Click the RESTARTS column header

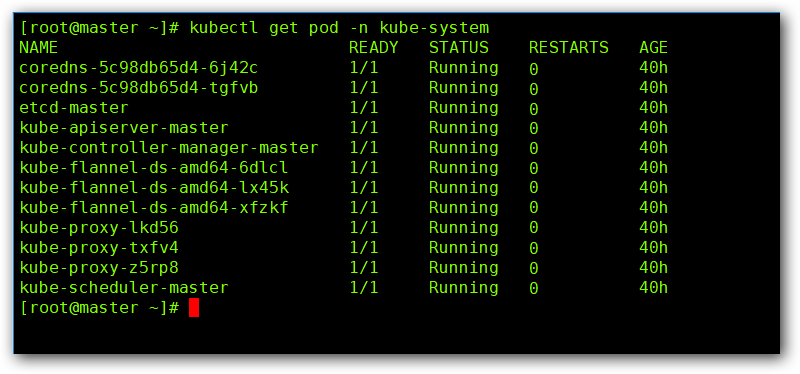click(x=568, y=48)
